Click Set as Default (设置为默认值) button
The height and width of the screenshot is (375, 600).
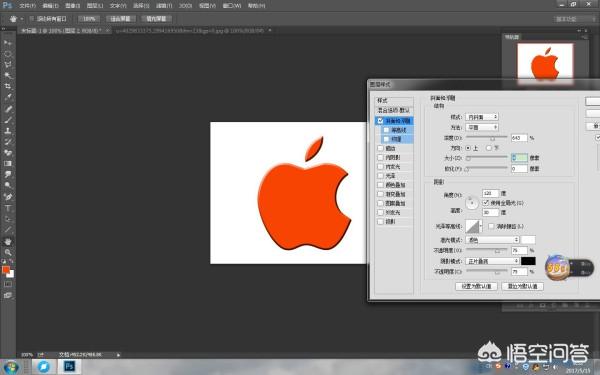pos(476,286)
